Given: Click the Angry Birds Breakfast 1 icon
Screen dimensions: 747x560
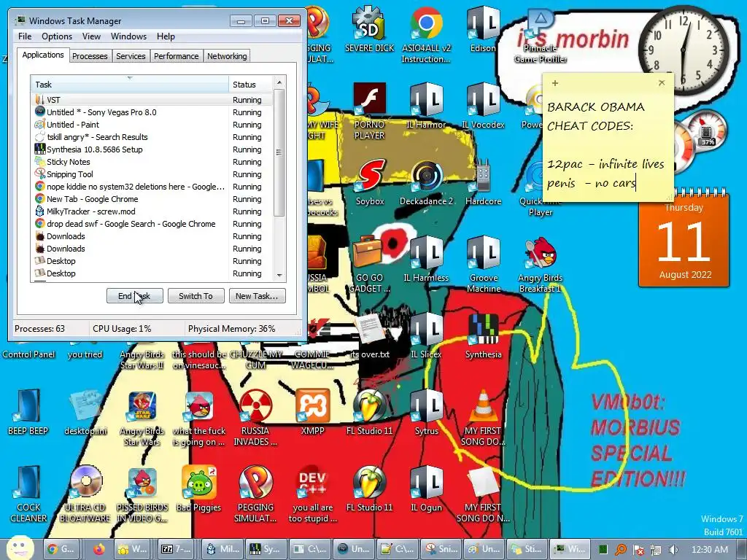Looking at the screenshot, I should pyautogui.click(x=541, y=264).
